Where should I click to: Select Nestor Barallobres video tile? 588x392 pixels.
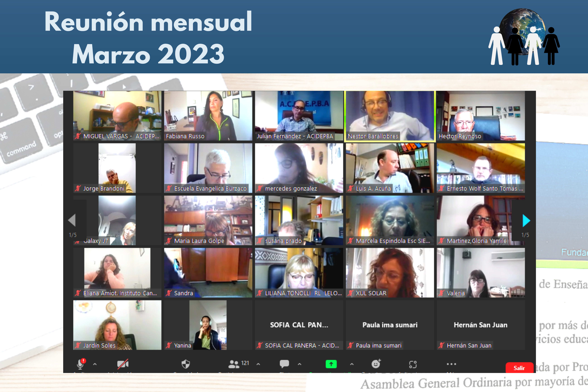[x=390, y=115]
